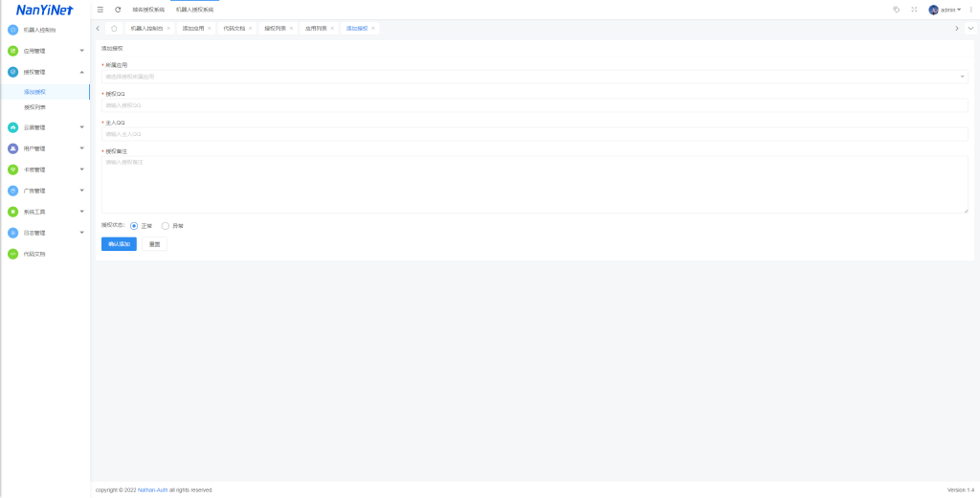Click the 确认添加 button
Viewport: 980px width, 498px height.
(119, 244)
